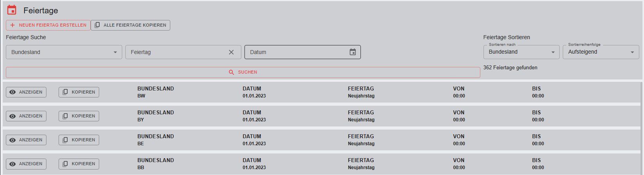Click Kopieren for the BY holiday
644x175 pixels.
click(x=79, y=116)
